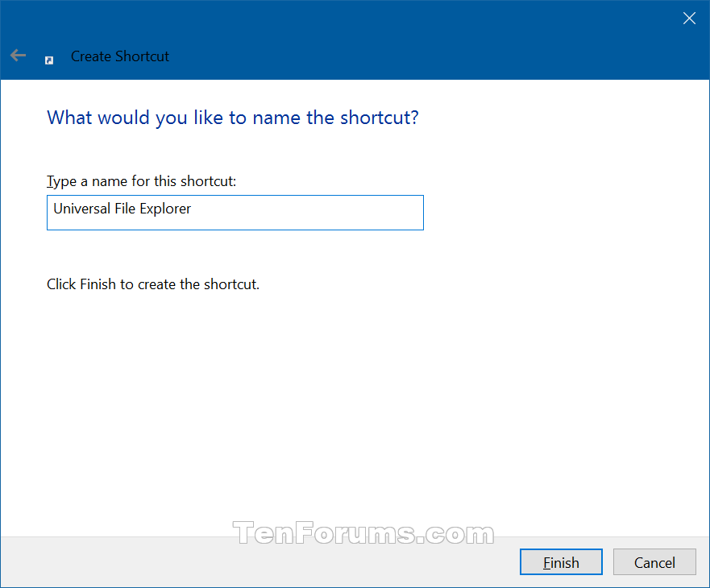Click the shortcut name input field
This screenshot has height=588, width=710.
coord(235,213)
